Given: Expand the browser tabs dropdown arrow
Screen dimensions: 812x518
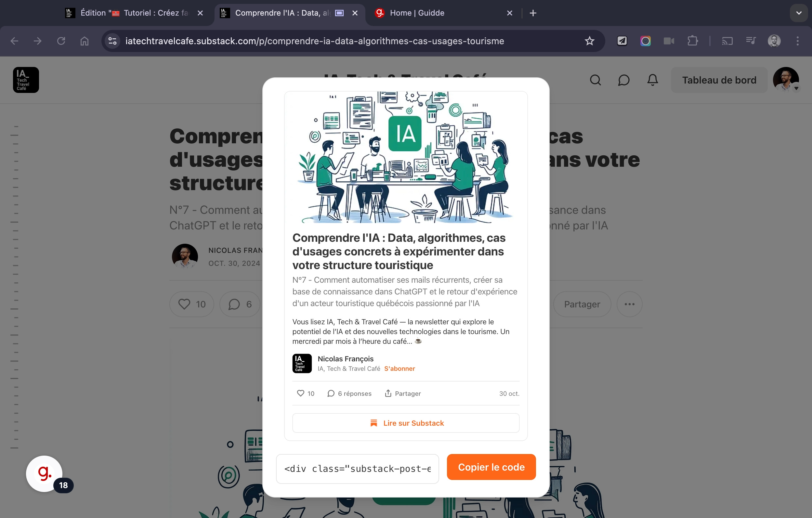Looking at the screenshot, I should pos(799,13).
